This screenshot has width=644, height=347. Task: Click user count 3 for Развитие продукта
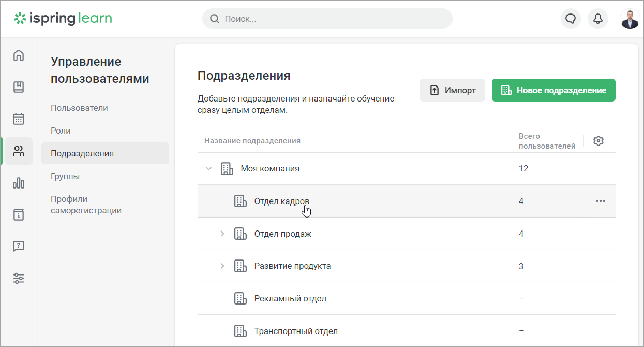click(x=521, y=266)
